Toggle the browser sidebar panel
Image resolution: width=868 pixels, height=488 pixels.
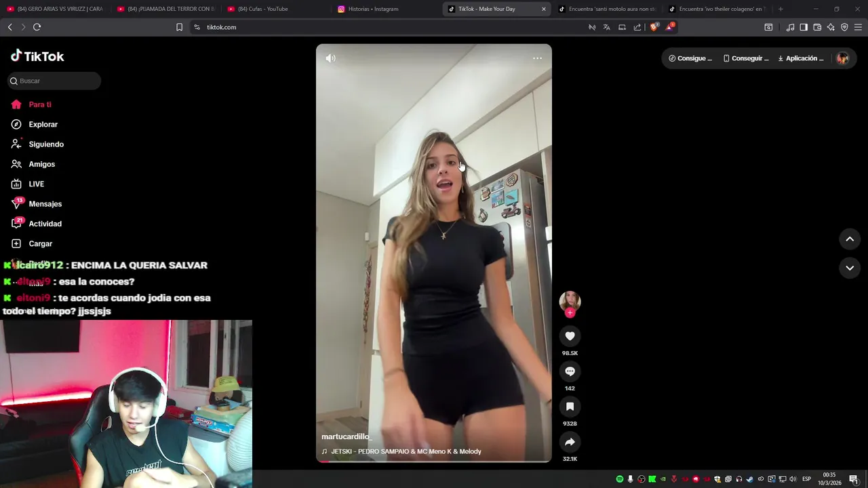click(804, 27)
